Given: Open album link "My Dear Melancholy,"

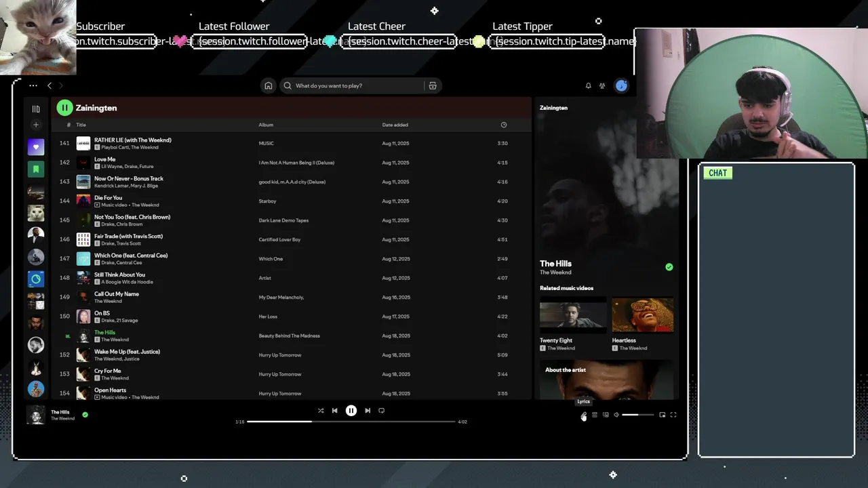Looking at the screenshot, I should click(x=281, y=298).
